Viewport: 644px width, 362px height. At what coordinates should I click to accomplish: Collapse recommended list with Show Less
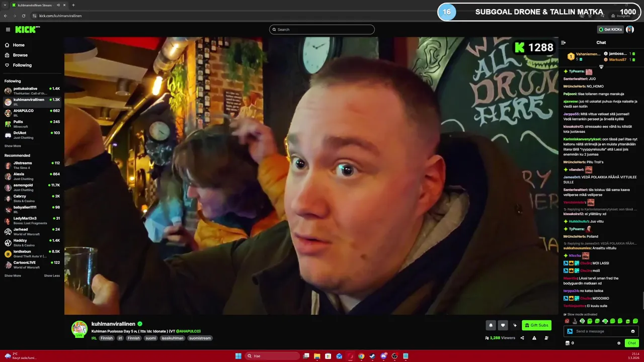[x=52, y=276]
